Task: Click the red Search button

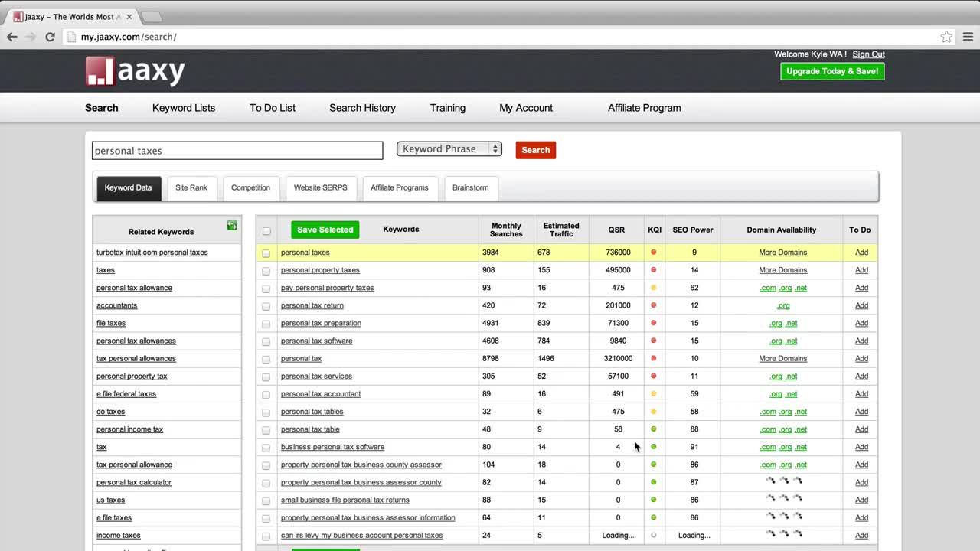Action: 536,150
